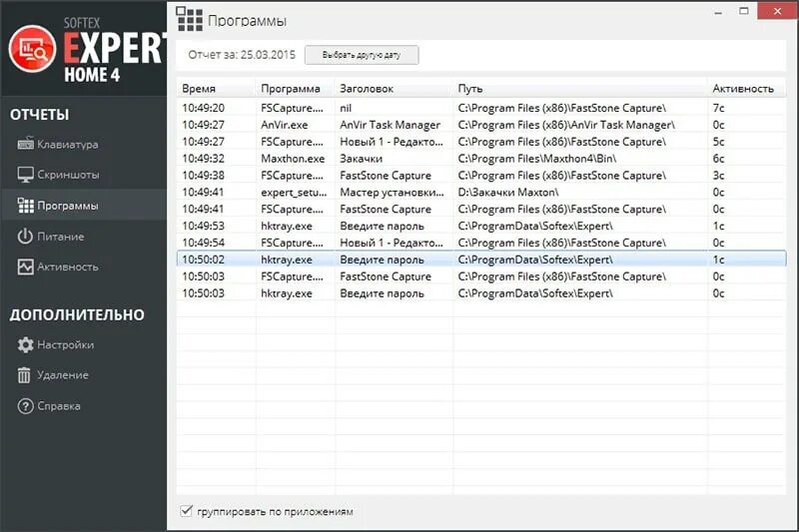Viewport: 799px width, 532px height.
Task: Select the row with time 10:49:54
Action: pos(481,243)
